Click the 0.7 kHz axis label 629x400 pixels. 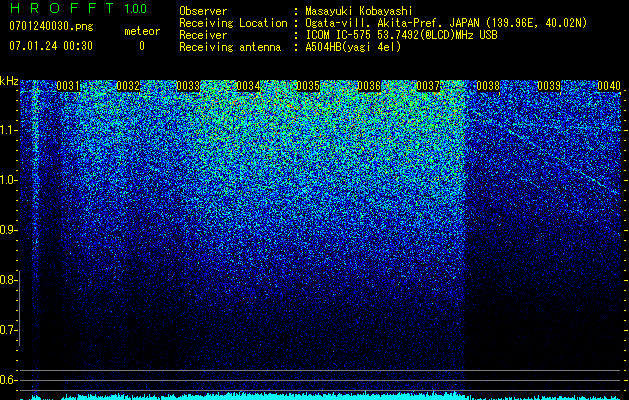(x=8, y=330)
